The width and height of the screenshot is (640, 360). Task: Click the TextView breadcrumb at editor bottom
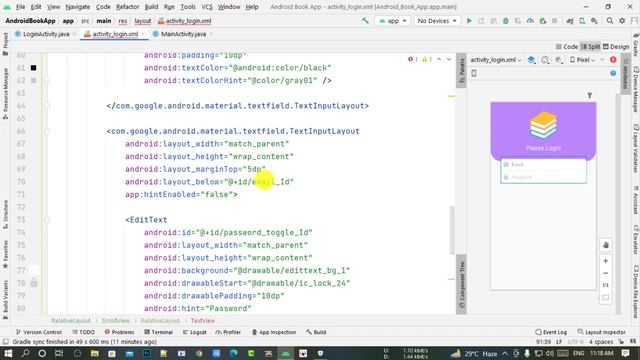[202, 320]
